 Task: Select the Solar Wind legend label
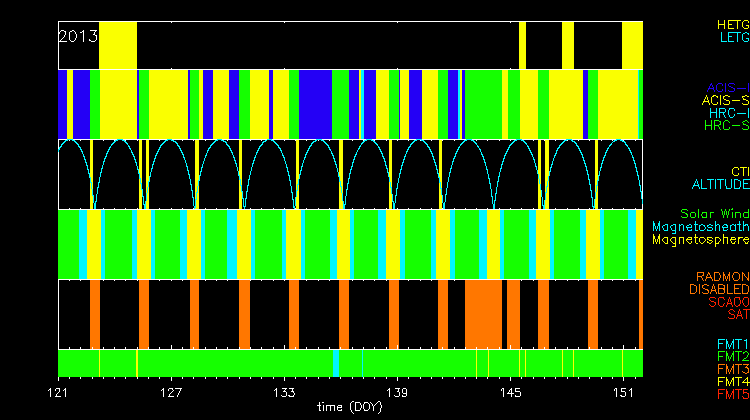(x=714, y=214)
